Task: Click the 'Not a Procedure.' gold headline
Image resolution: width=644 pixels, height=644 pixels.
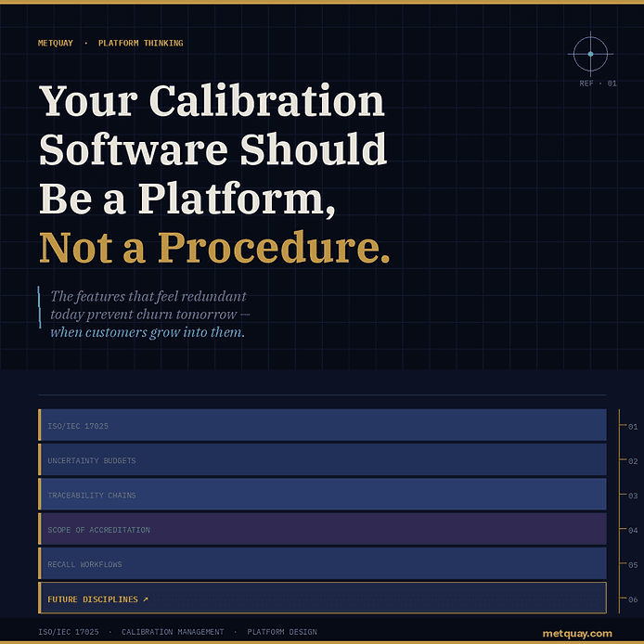Action: pos(214,248)
